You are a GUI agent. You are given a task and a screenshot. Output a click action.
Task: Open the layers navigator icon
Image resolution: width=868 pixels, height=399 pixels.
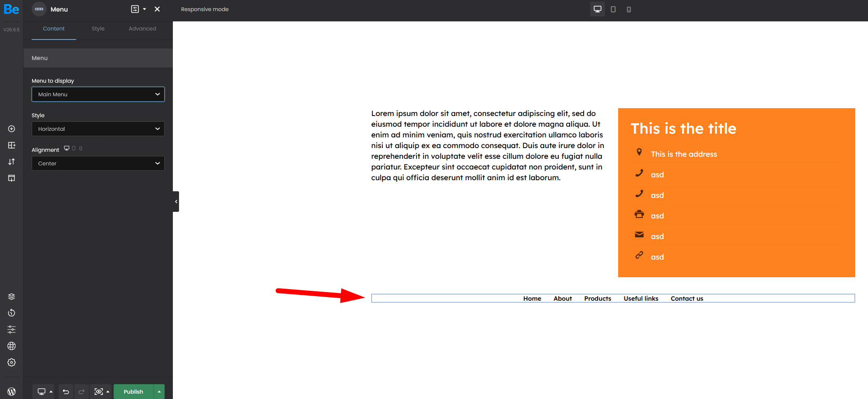point(12,297)
